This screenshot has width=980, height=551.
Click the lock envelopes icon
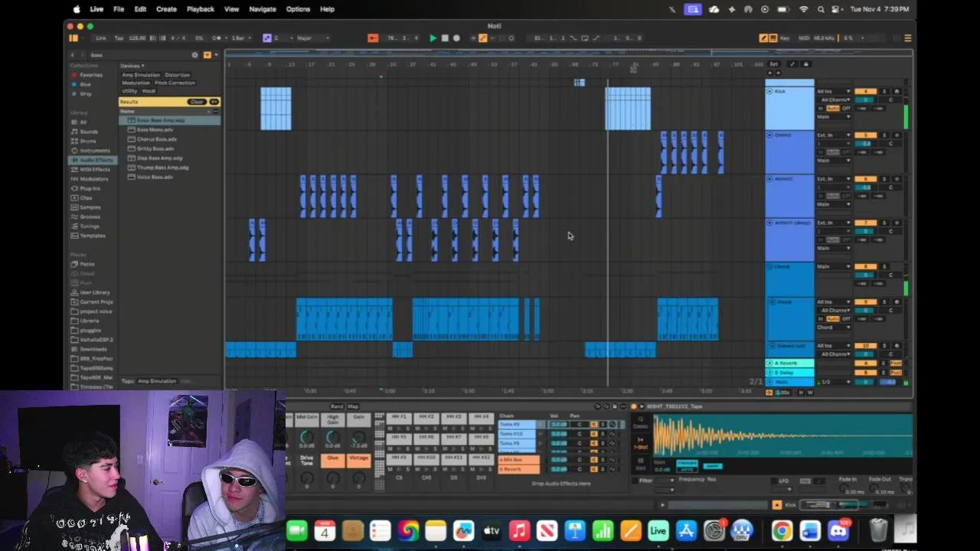[x=806, y=64]
